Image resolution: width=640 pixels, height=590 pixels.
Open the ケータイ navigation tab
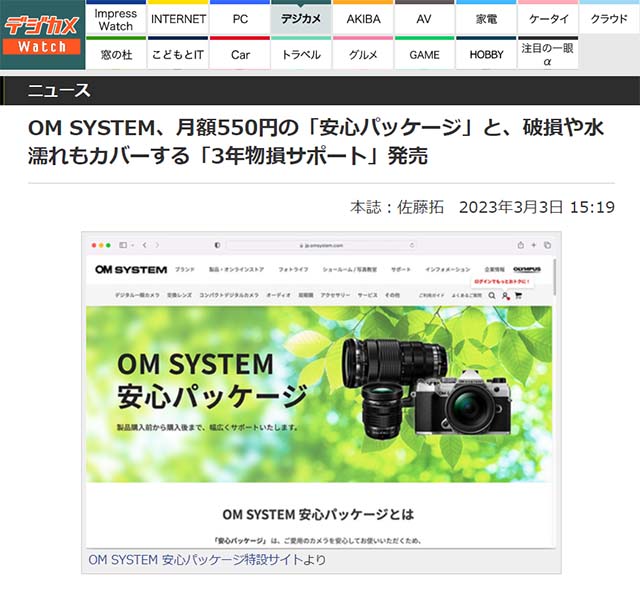coord(548,19)
